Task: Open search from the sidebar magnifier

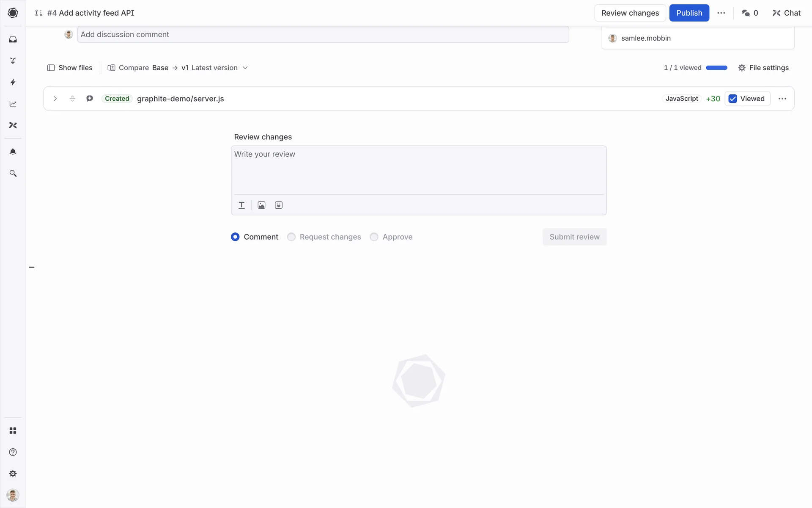Action: 13,173
